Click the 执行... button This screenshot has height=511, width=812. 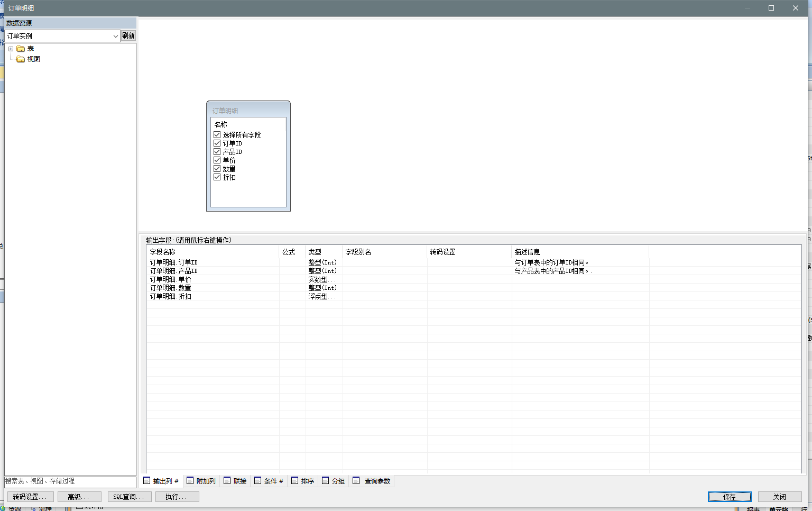click(177, 497)
